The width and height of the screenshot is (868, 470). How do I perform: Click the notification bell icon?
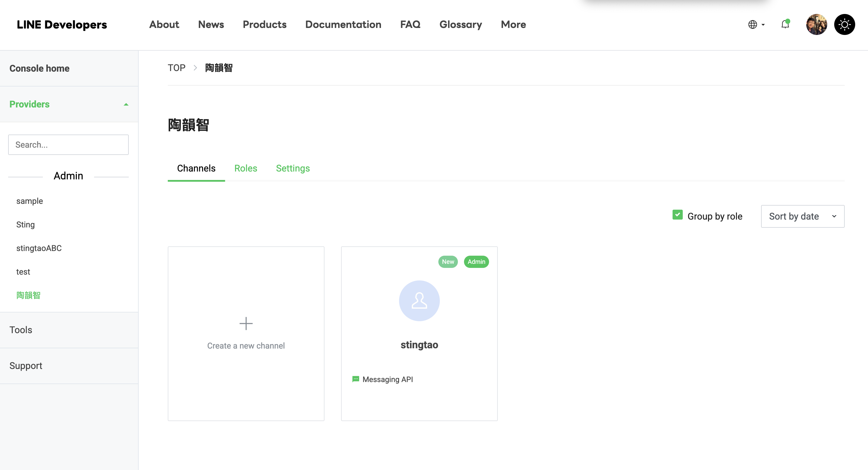pyautogui.click(x=785, y=24)
